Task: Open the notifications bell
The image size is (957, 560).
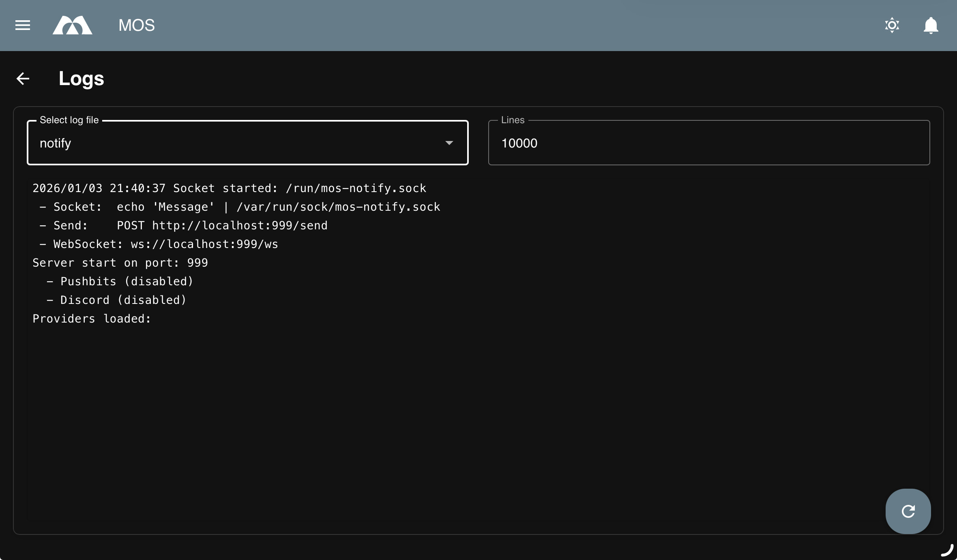Action: click(x=930, y=25)
